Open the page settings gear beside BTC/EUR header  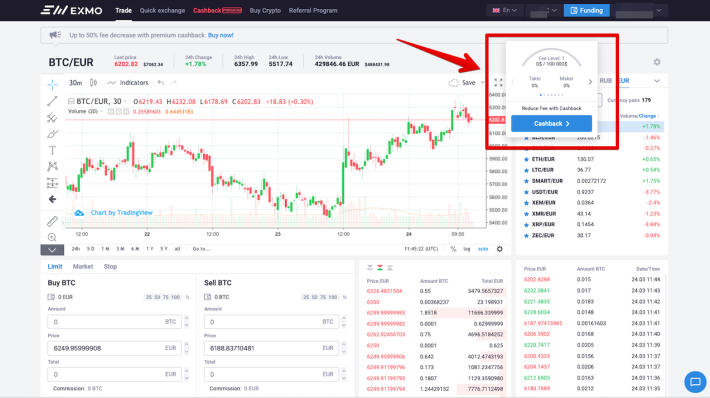coord(657,62)
